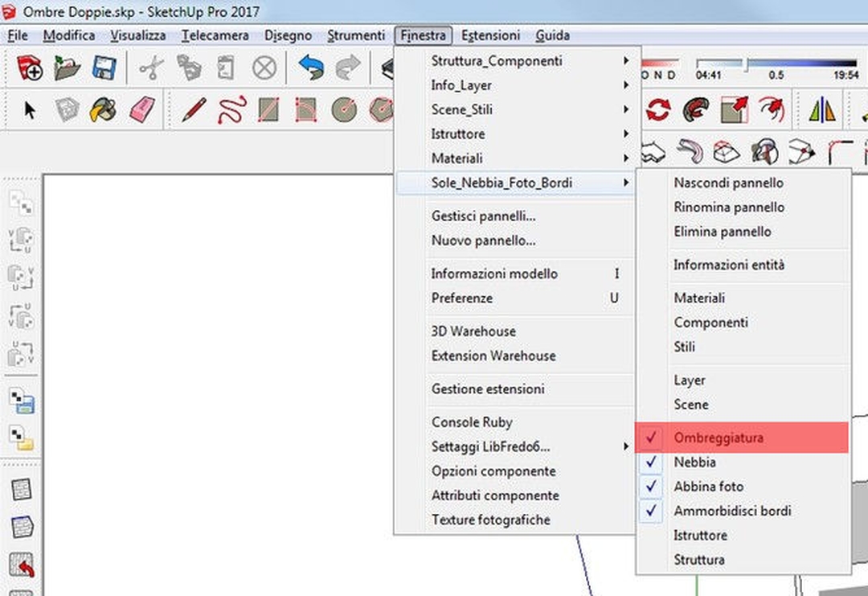Click the Open file folder icon

(x=67, y=68)
